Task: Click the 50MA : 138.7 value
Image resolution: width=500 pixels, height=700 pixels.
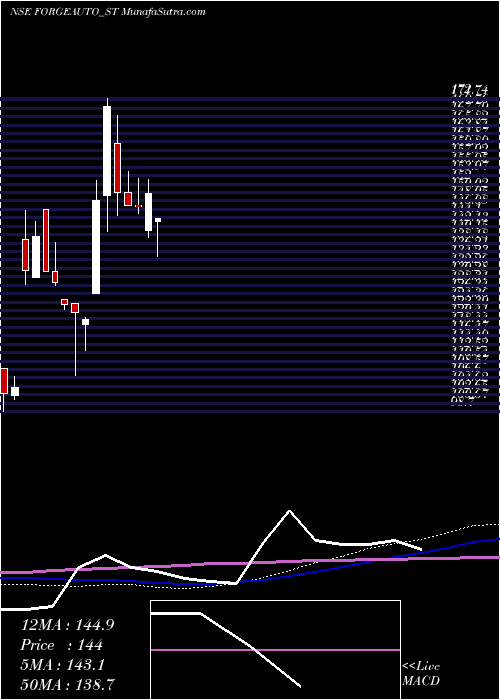Action: click(x=67, y=685)
